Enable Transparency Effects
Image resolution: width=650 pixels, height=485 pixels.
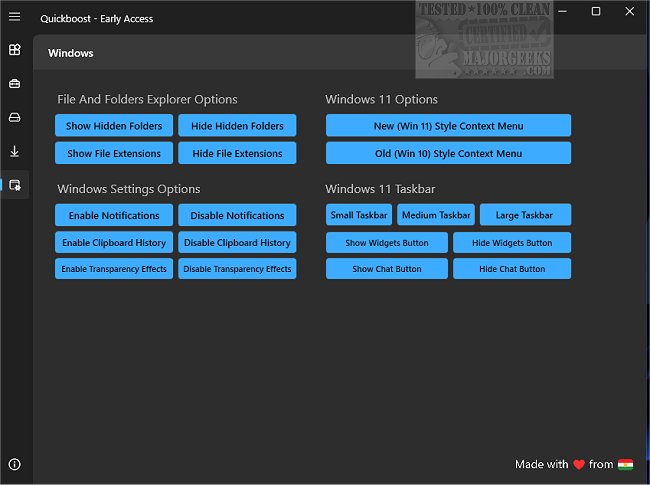coord(114,269)
